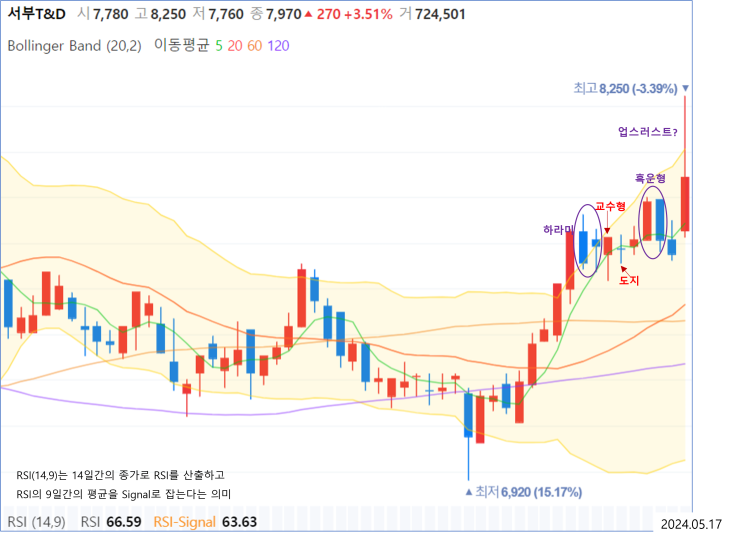Click the RSI-Signal value 63.63
This screenshot has height=539, width=743.
[240, 522]
